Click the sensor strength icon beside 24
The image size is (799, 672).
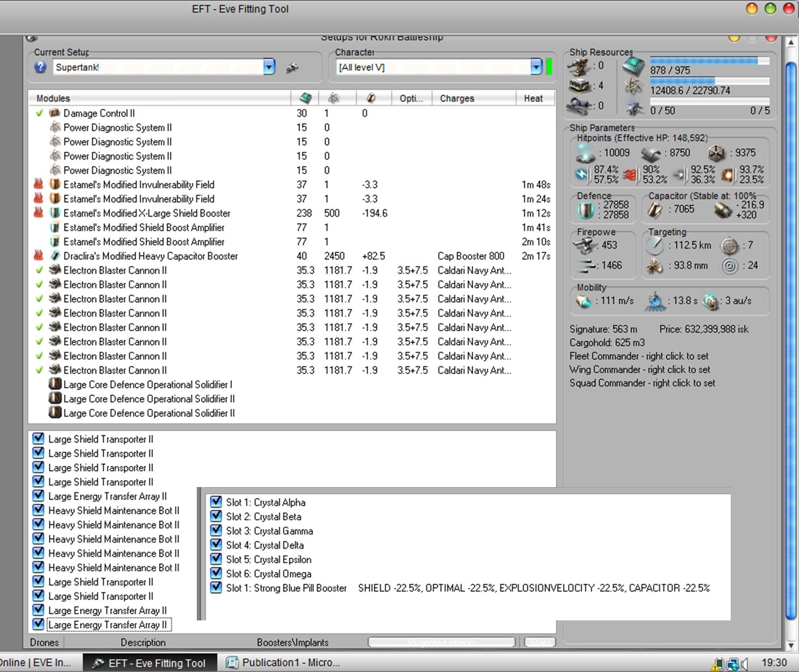click(x=730, y=266)
